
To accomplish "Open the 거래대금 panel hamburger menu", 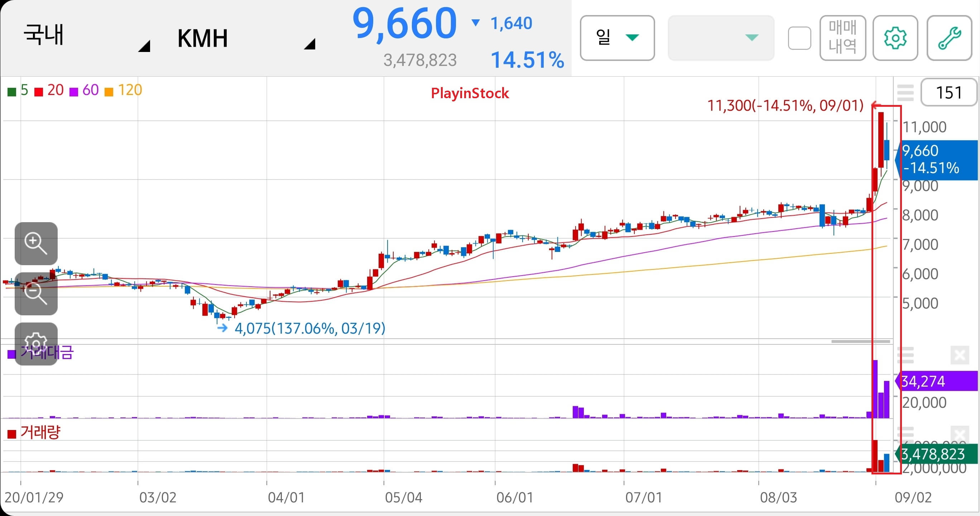I will pos(905,355).
